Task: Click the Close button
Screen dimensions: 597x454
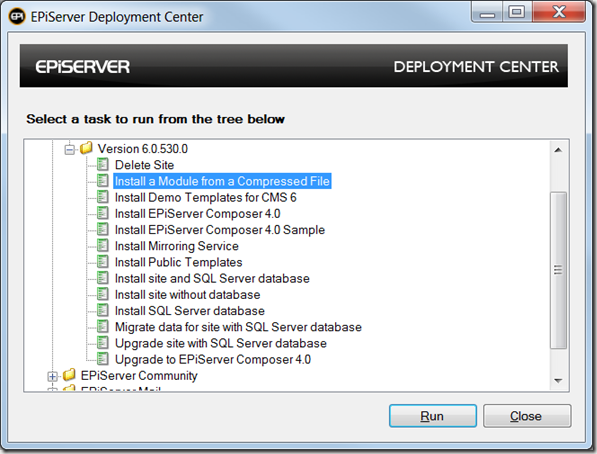Action: [x=527, y=416]
